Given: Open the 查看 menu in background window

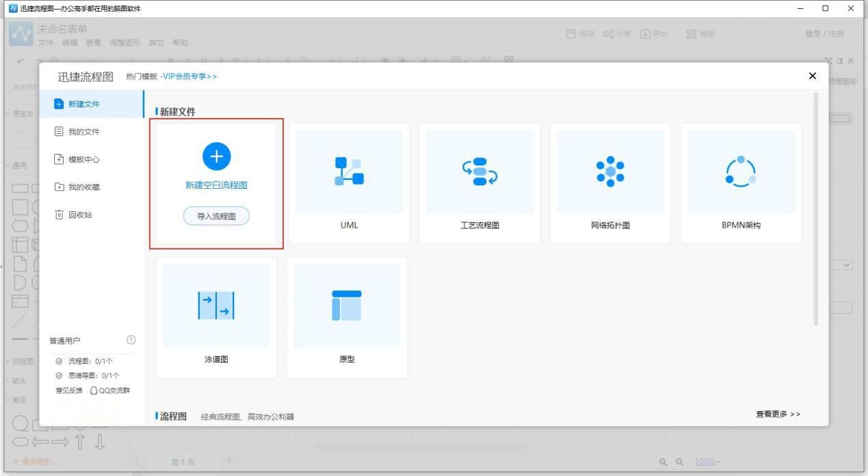Looking at the screenshot, I should click(93, 43).
